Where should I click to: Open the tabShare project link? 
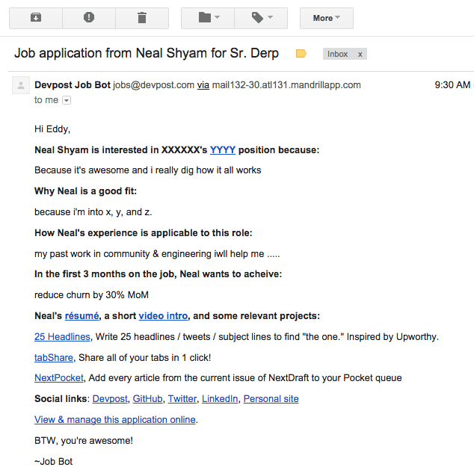pos(54,358)
